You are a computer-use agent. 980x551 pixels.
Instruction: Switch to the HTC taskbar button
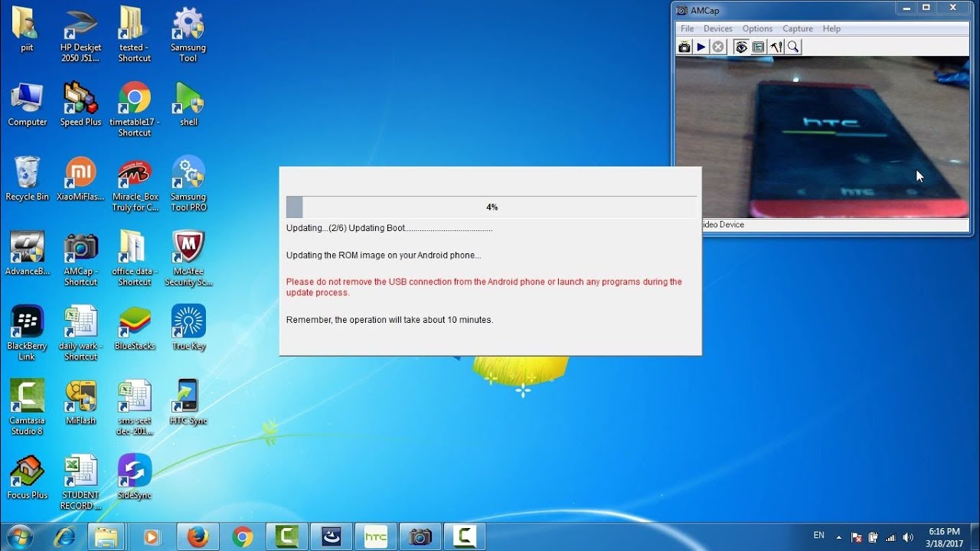coord(376,537)
